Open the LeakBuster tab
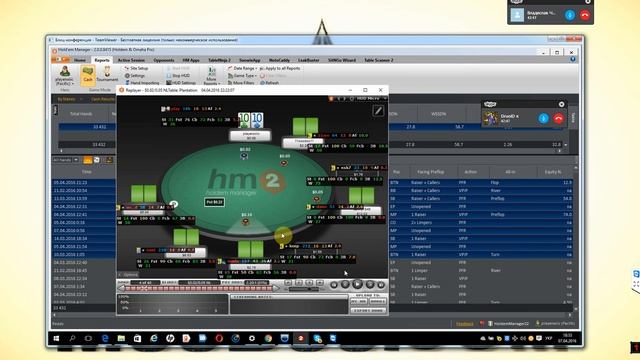This screenshot has width=640, height=360. (x=309, y=60)
